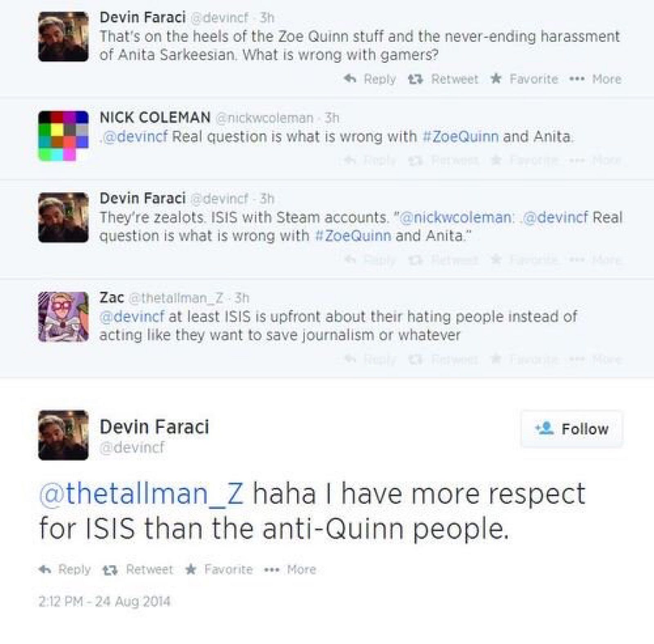Click @thetallman_Z mention in main tweet
This screenshot has height=644, width=654.
[x=141, y=494]
